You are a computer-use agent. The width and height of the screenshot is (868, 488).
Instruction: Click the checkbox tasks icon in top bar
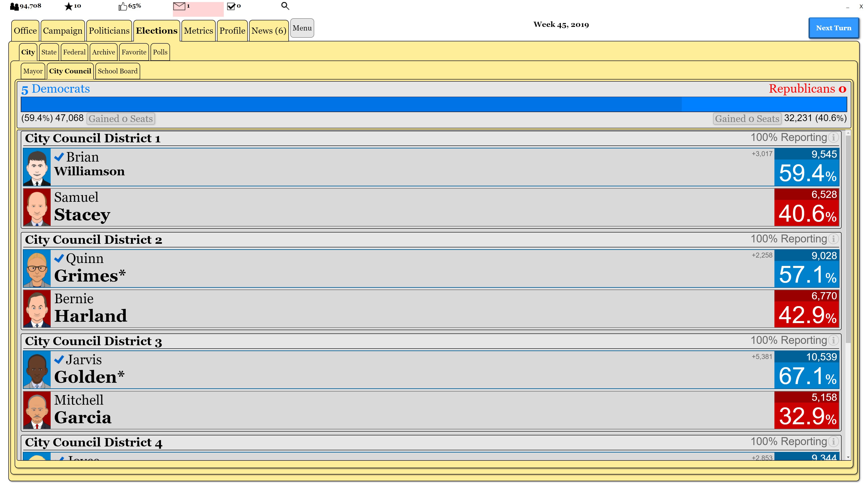click(x=231, y=6)
